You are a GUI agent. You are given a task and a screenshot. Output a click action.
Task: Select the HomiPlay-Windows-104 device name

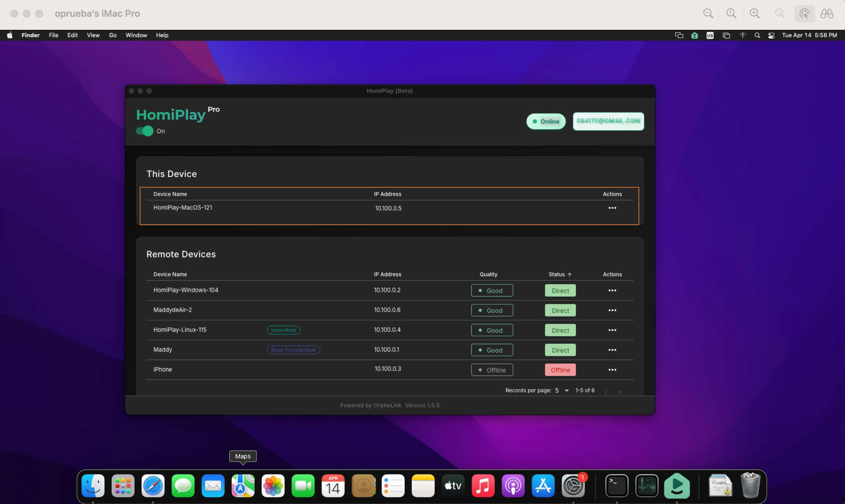click(186, 290)
